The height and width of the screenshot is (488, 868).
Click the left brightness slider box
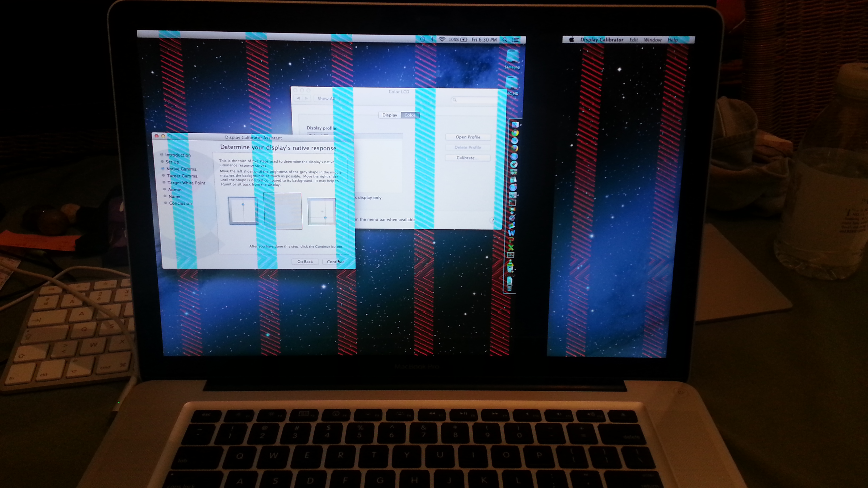click(243, 211)
